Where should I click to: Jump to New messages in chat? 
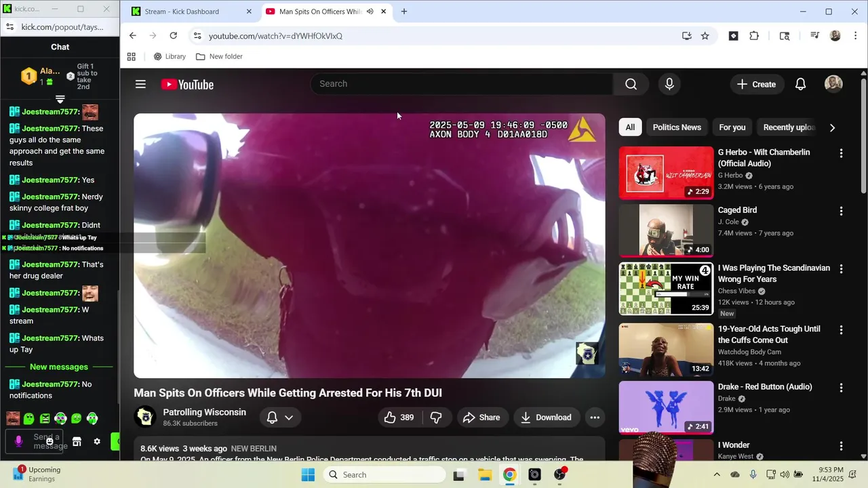(59, 367)
